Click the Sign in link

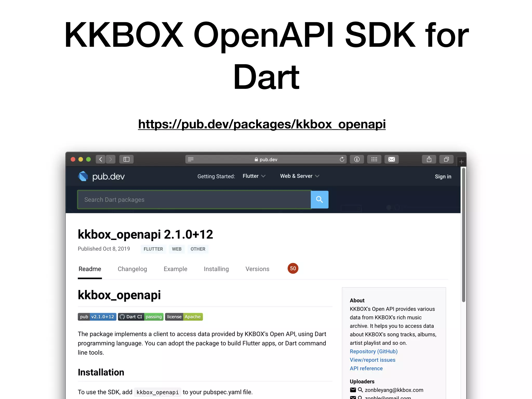coord(443,176)
